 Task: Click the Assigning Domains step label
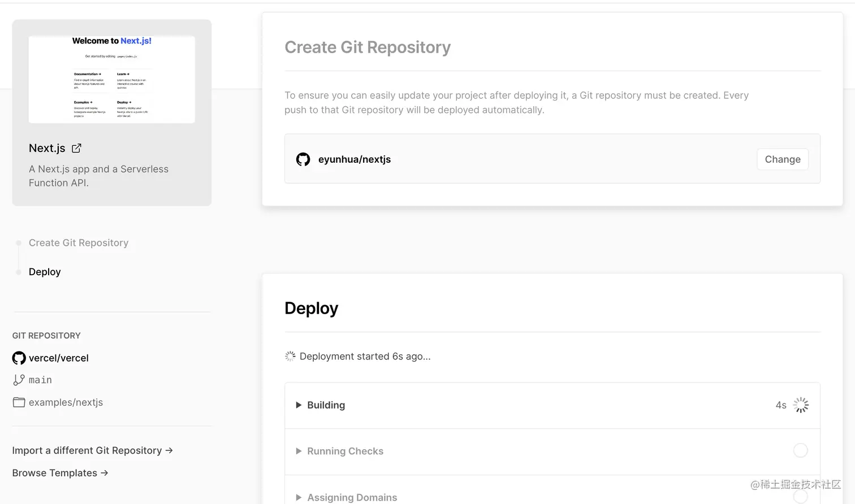click(x=352, y=497)
